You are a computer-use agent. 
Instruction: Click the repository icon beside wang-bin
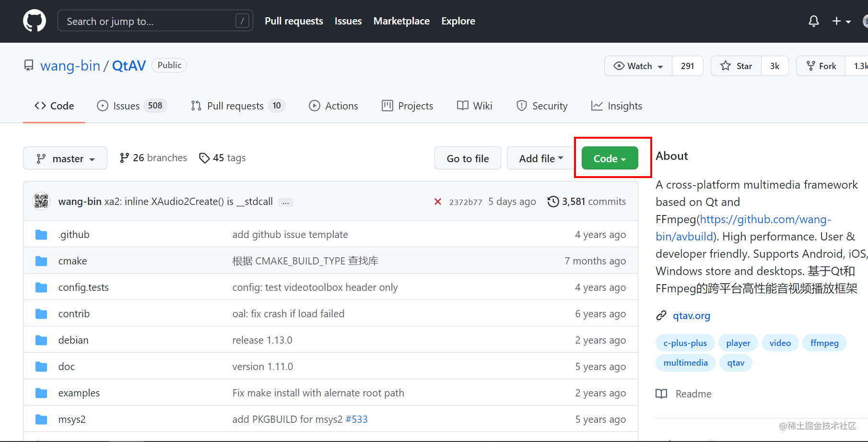point(29,65)
